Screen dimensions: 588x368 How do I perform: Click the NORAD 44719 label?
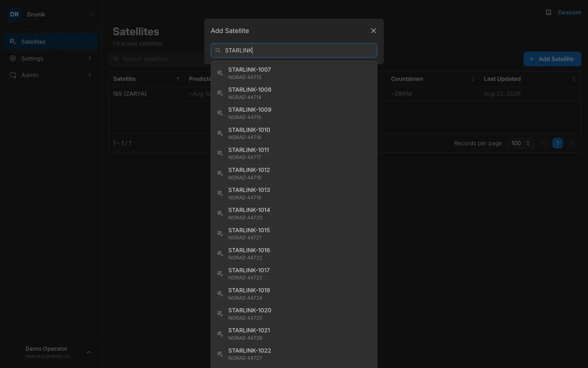click(x=245, y=198)
